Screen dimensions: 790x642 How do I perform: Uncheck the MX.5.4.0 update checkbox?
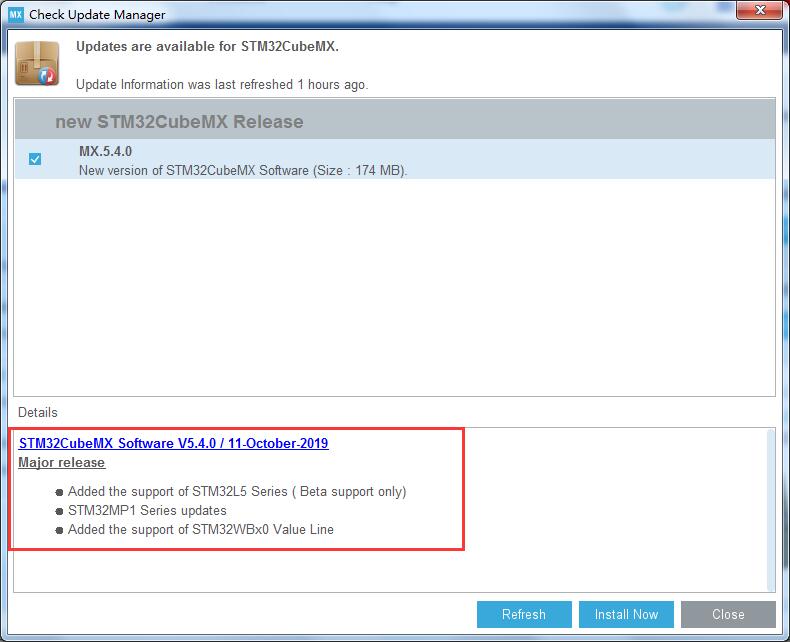(35, 159)
